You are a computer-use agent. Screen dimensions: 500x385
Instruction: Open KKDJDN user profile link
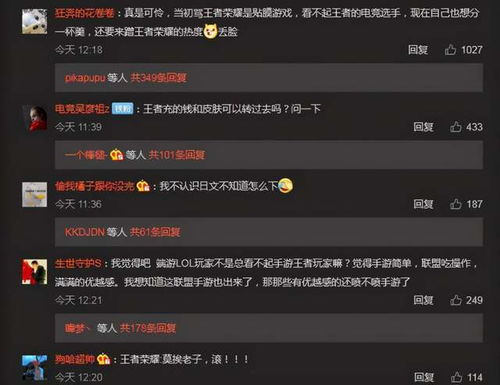click(x=85, y=232)
